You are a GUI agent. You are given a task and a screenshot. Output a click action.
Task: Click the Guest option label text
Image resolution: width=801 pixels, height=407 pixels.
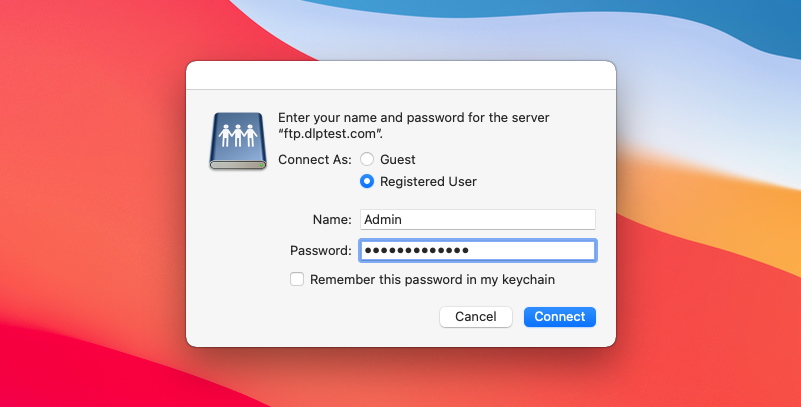pyautogui.click(x=397, y=159)
